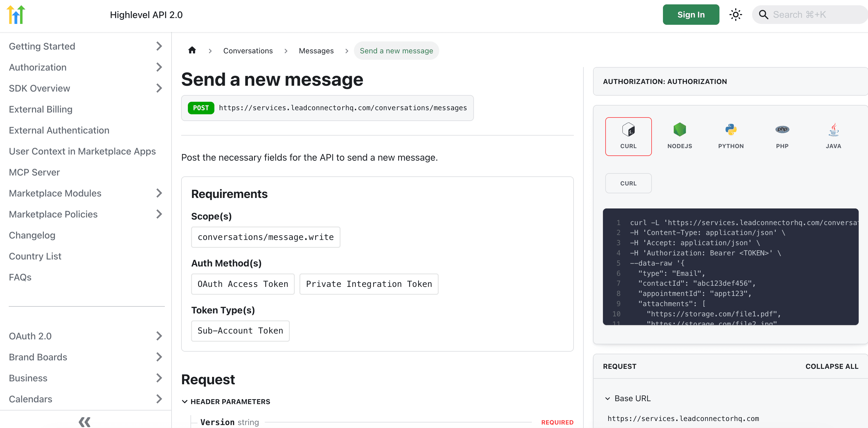The image size is (868, 428).
Task: Click the Authorization Bearer TOKEN code line
Action: tap(705, 253)
